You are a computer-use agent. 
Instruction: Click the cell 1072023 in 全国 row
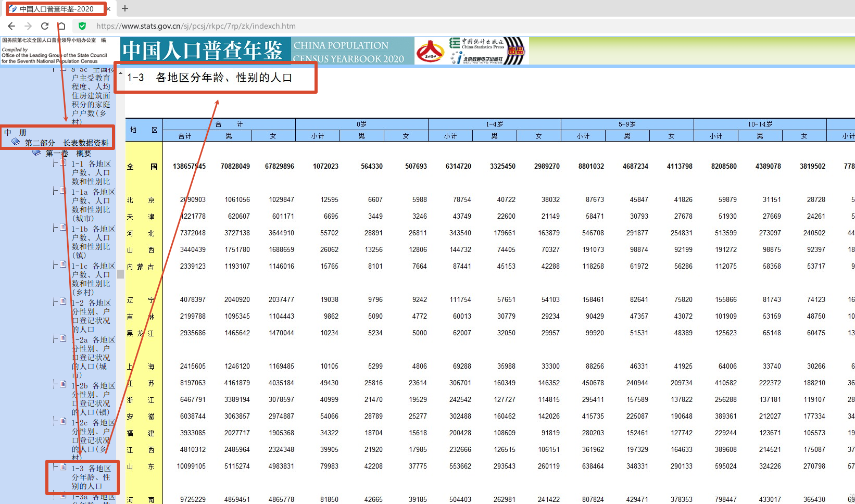coord(325,167)
